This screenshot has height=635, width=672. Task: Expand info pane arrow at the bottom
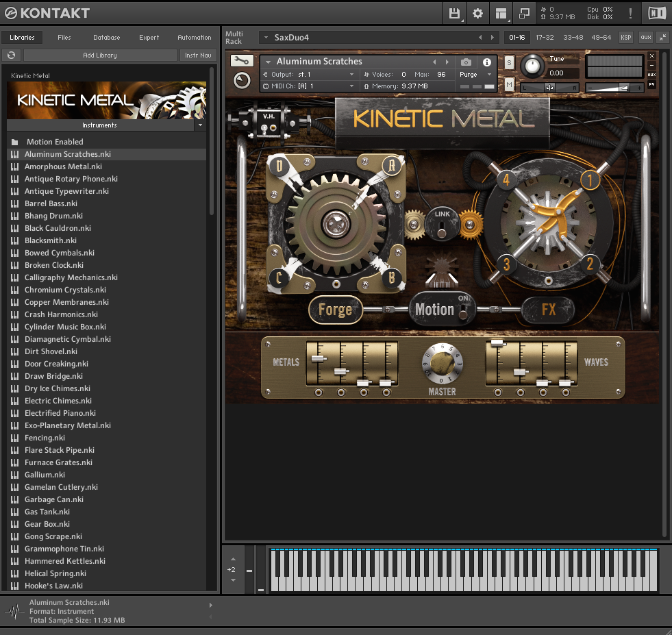pos(210,606)
